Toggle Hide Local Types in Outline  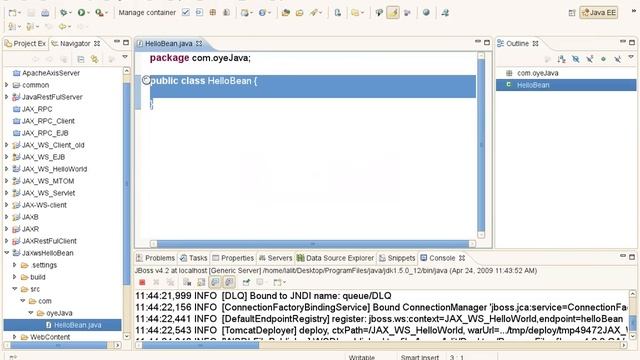point(618,59)
